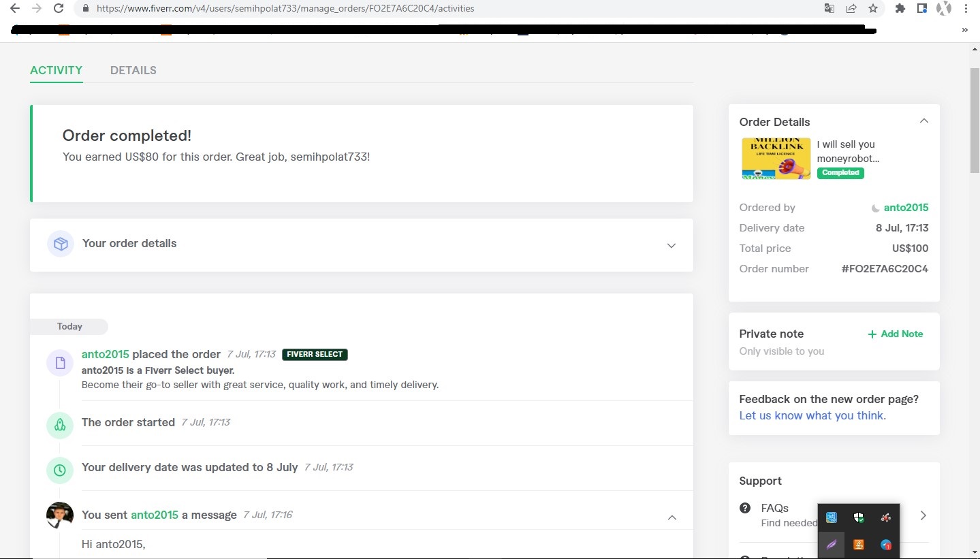
Task: Click the red molecule tray icon
Action: pyautogui.click(x=885, y=517)
